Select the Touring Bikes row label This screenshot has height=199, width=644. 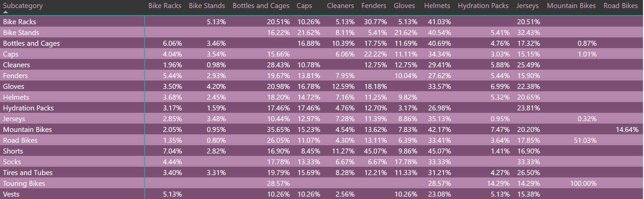(x=24, y=184)
